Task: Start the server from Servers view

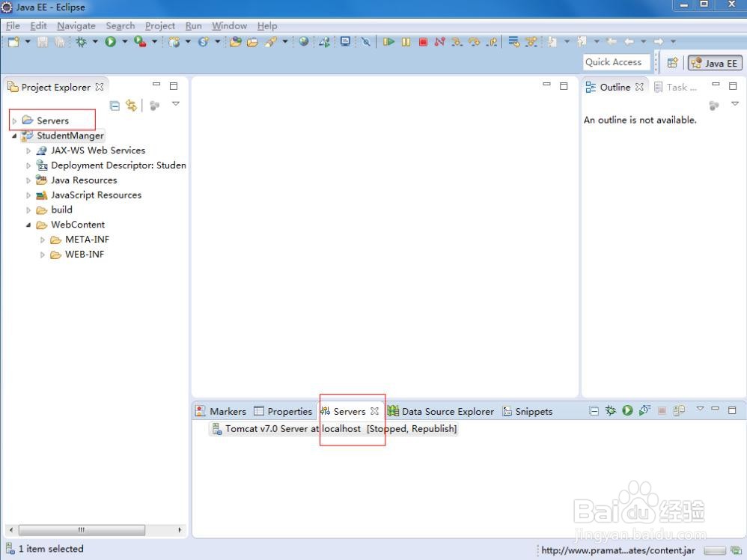Action: 627,410
